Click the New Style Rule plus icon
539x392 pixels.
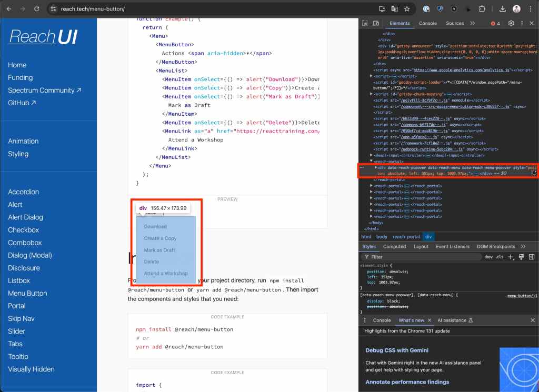[x=510, y=257]
